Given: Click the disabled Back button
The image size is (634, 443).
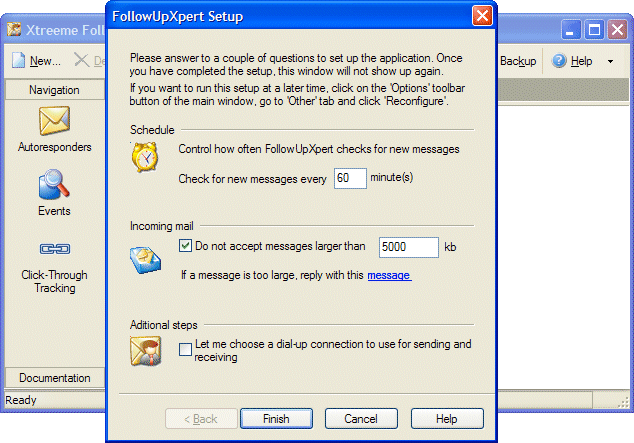Looking at the screenshot, I should (x=201, y=418).
